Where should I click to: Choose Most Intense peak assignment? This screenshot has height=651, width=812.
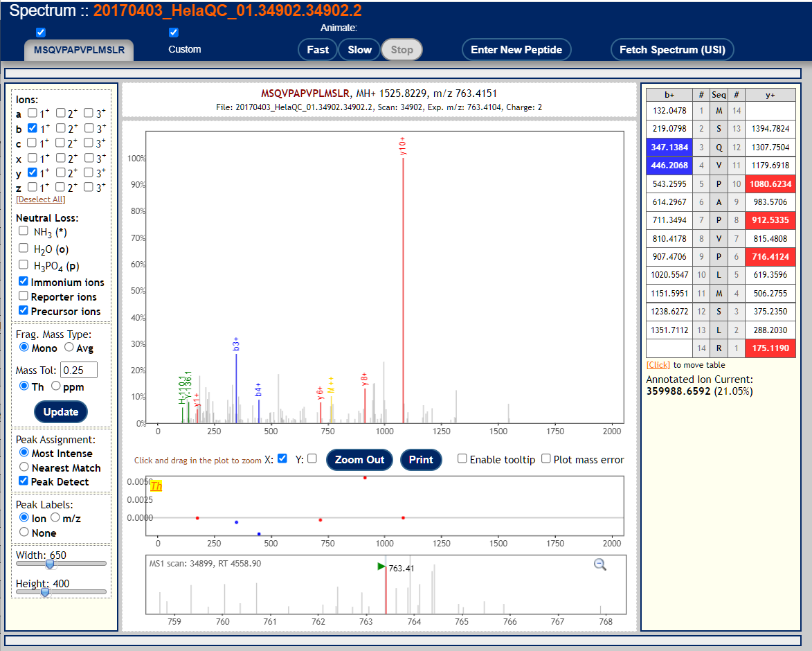tap(24, 452)
